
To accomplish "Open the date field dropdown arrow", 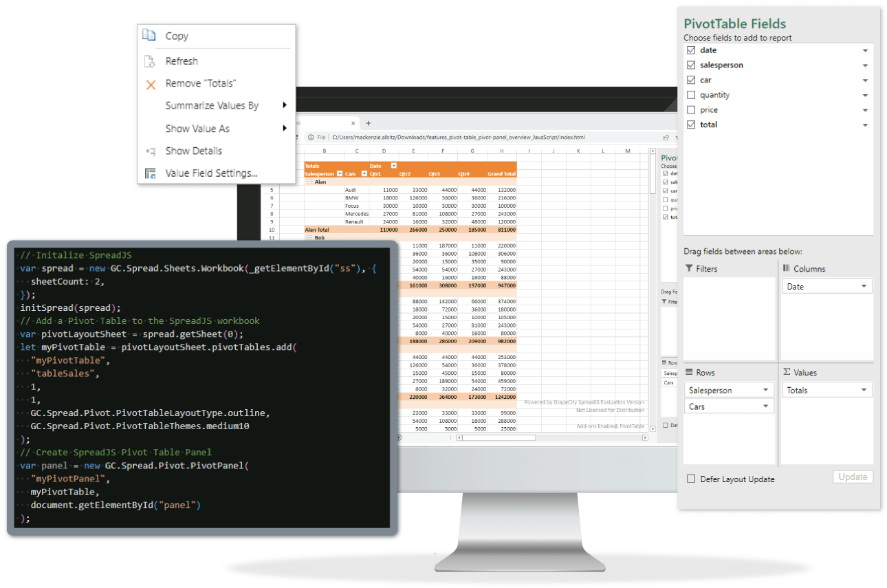I will coord(865,51).
